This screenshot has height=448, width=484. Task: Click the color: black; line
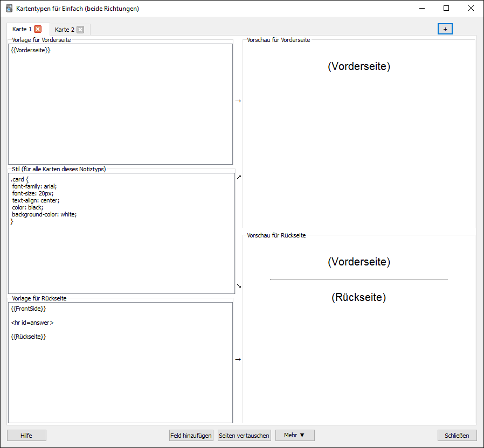(x=27, y=207)
